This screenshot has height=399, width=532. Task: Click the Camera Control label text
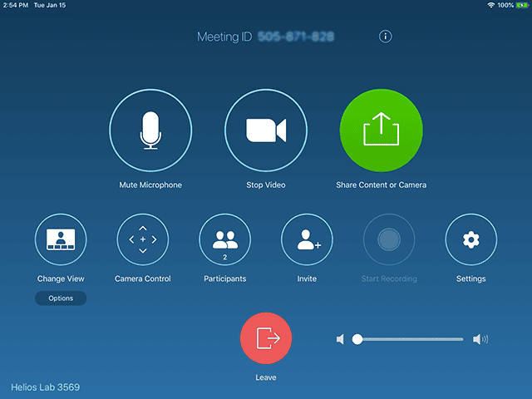pos(143,279)
